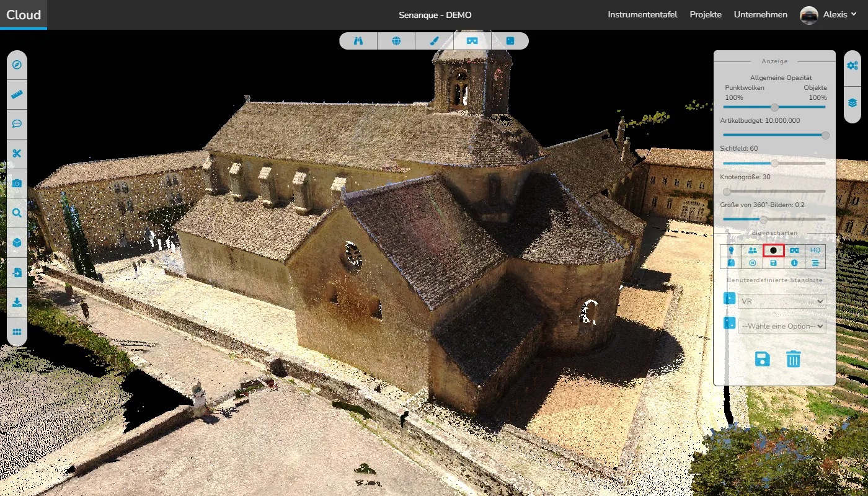Click the Unternehmen link
The image size is (868, 496).
(x=761, y=15)
